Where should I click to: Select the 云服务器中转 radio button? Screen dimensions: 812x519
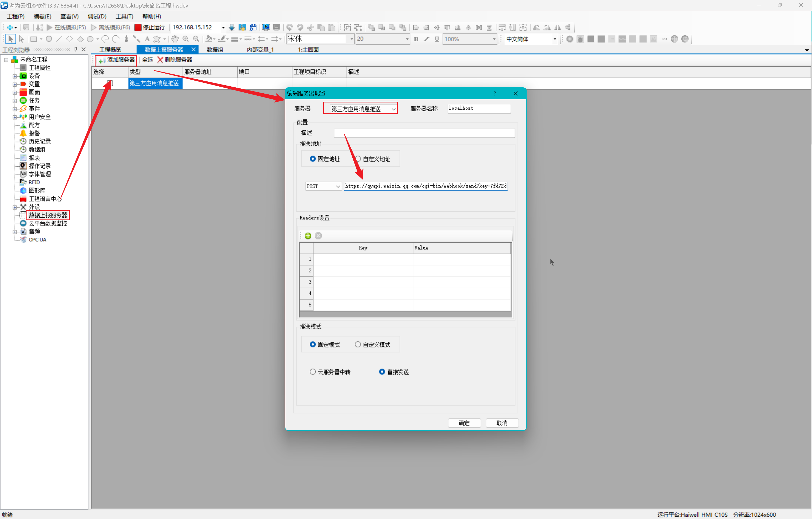313,372
